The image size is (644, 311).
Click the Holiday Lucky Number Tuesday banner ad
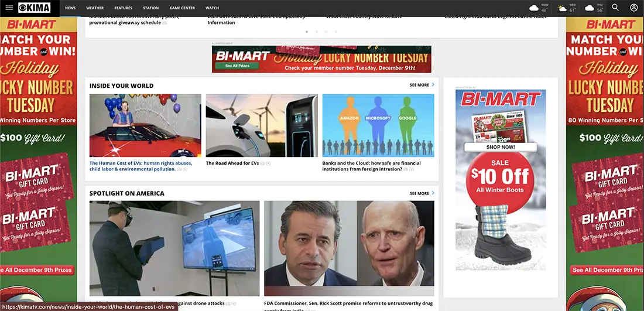[x=321, y=59]
